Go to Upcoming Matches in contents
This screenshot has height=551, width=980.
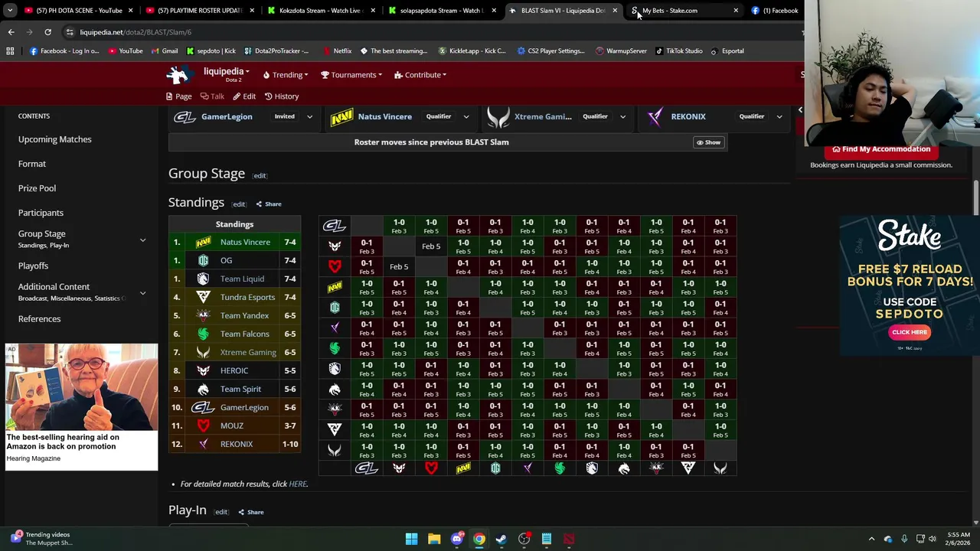pyautogui.click(x=55, y=139)
